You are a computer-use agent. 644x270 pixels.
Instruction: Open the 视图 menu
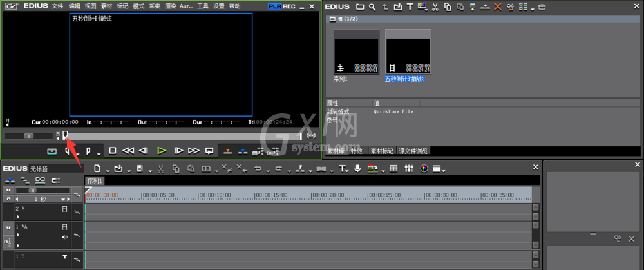click(x=90, y=6)
